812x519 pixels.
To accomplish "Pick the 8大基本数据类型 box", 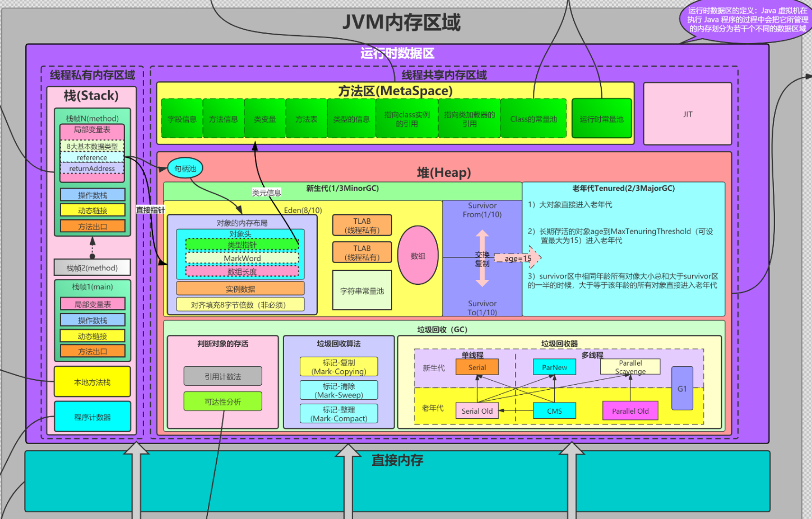I will click(92, 146).
